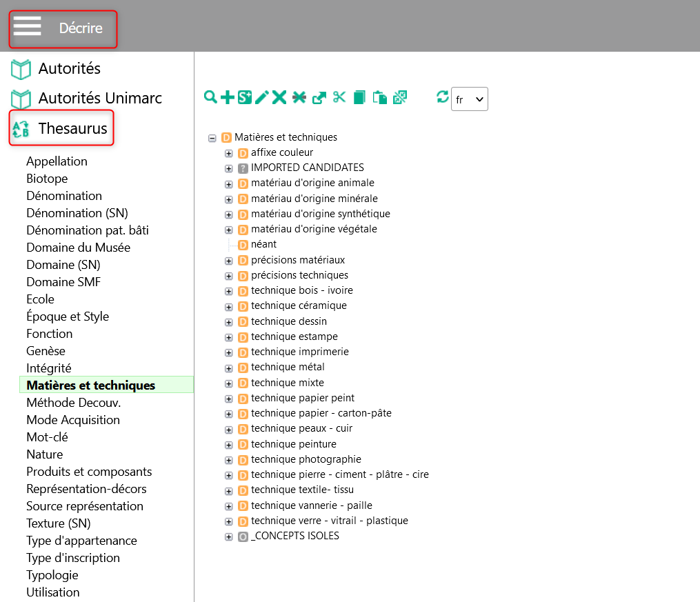The width and height of the screenshot is (700, 602).
Task: Click the Autorités Unimarc book icon
Action: pyautogui.click(x=21, y=99)
